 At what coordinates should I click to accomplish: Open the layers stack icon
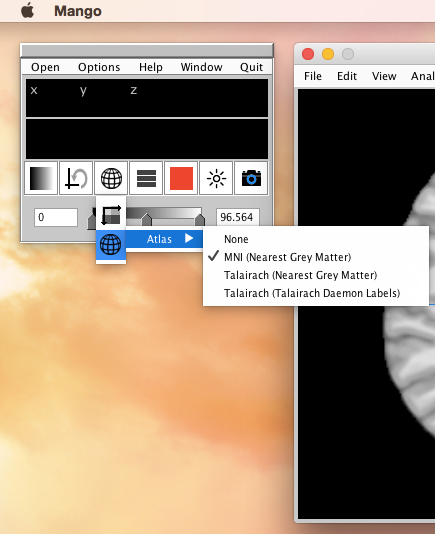coord(146,178)
